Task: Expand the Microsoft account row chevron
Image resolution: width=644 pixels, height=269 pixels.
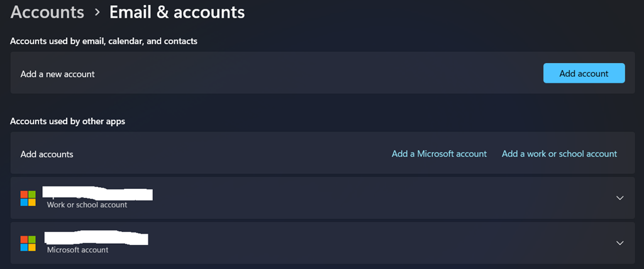Action: [x=619, y=243]
